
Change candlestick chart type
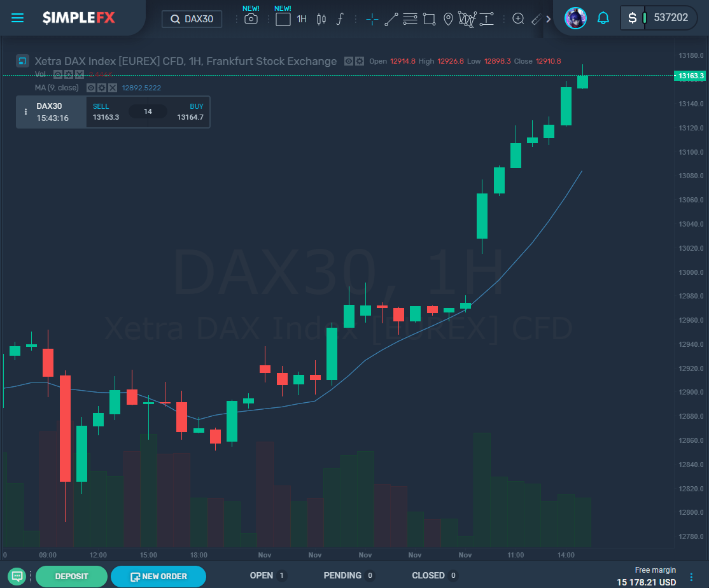point(321,19)
